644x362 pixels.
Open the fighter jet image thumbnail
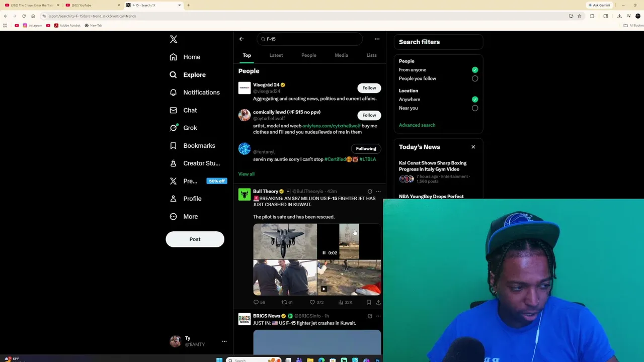(x=285, y=241)
